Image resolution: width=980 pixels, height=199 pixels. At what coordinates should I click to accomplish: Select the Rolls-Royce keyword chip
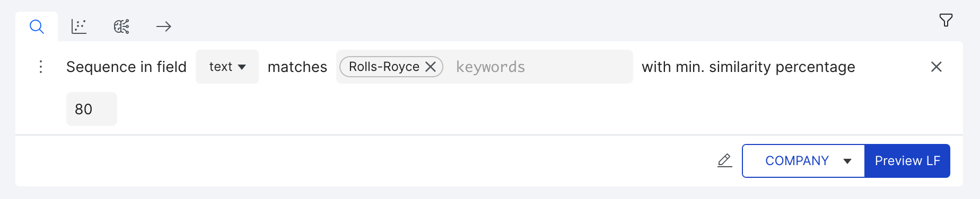point(384,67)
